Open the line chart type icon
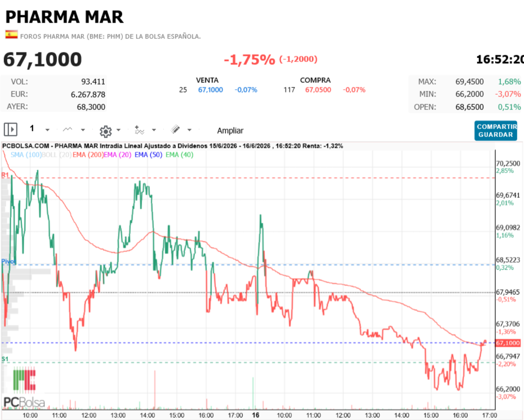Viewport: 524px width, 420px height. click(68, 130)
